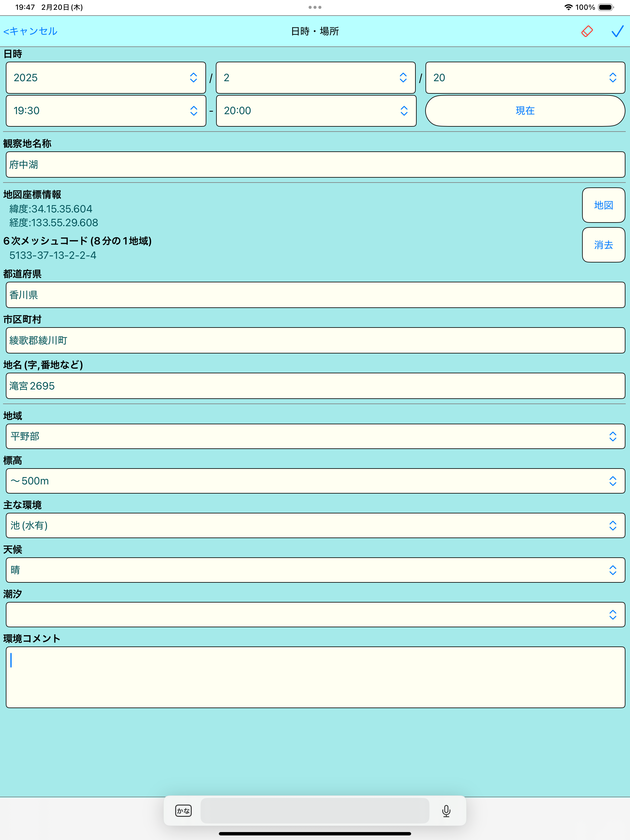Image resolution: width=630 pixels, height=840 pixels.
Task: Open the 地図 map button
Action: click(603, 205)
